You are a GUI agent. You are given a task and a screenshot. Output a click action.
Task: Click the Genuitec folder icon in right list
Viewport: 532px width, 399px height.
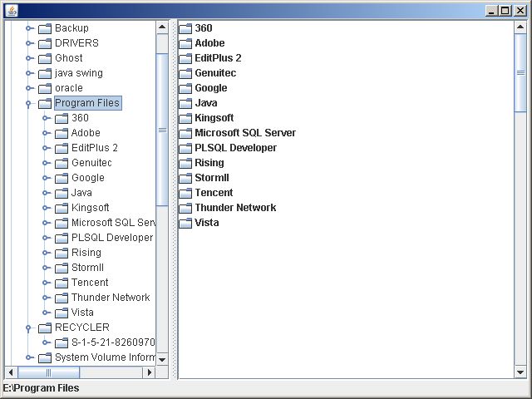point(185,73)
